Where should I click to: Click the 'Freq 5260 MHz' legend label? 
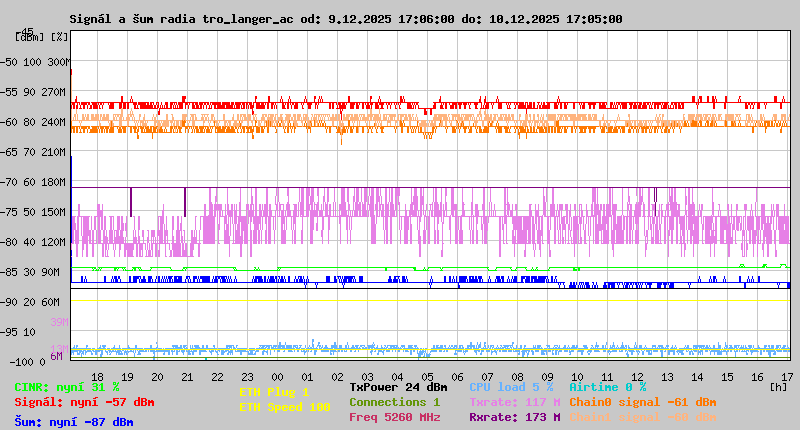click(x=395, y=417)
